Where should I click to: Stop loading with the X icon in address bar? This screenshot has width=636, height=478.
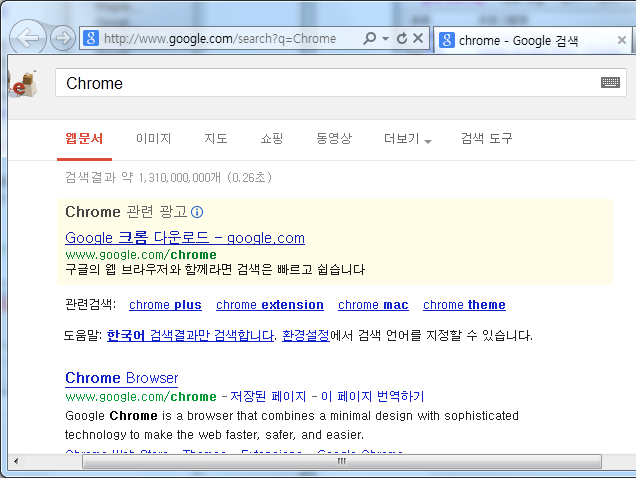pos(418,39)
